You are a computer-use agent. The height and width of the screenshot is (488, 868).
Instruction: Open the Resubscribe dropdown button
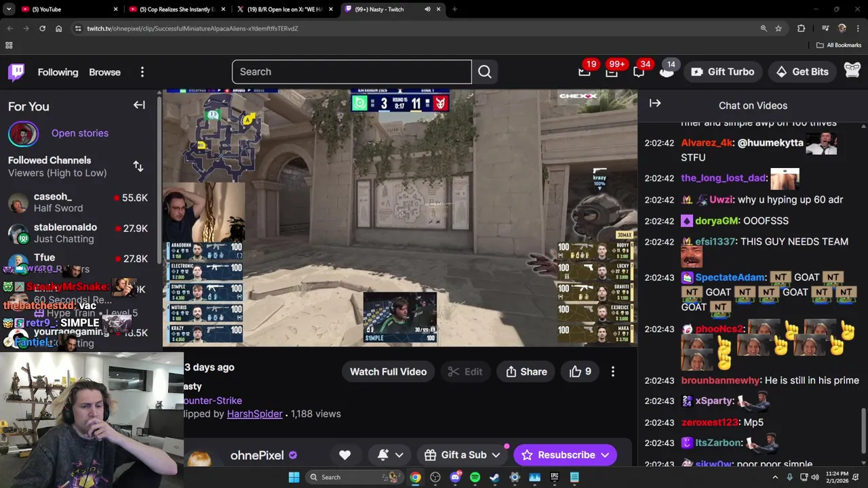(x=565, y=455)
